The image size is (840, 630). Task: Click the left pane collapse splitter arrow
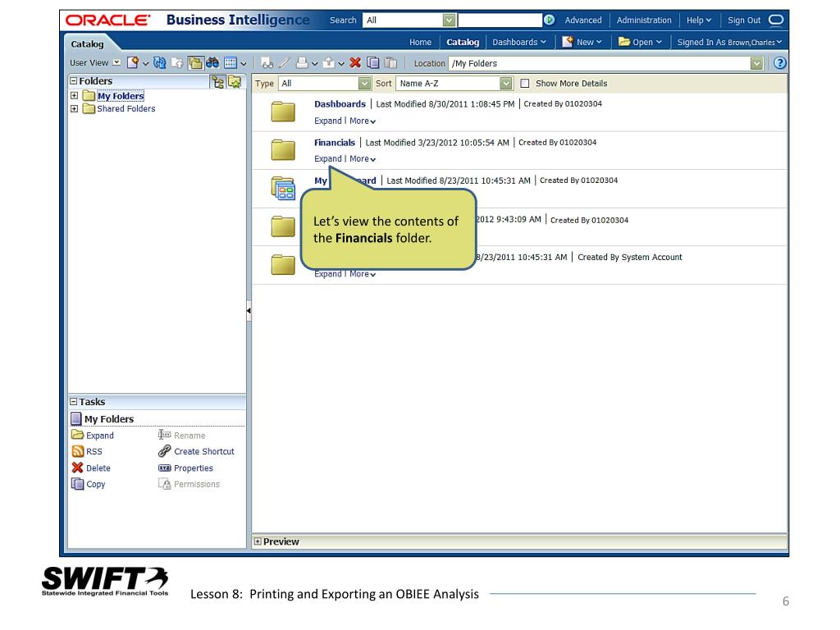coord(249,310)
